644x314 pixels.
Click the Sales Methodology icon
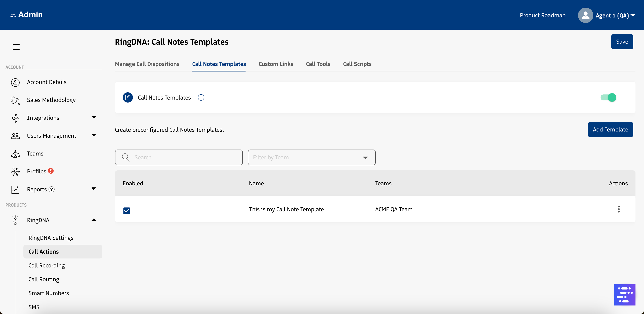15,100
